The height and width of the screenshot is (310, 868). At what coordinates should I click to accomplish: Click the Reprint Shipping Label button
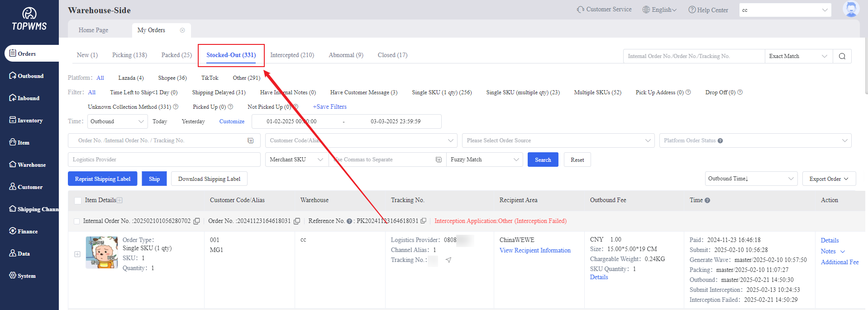coord(103,179)
